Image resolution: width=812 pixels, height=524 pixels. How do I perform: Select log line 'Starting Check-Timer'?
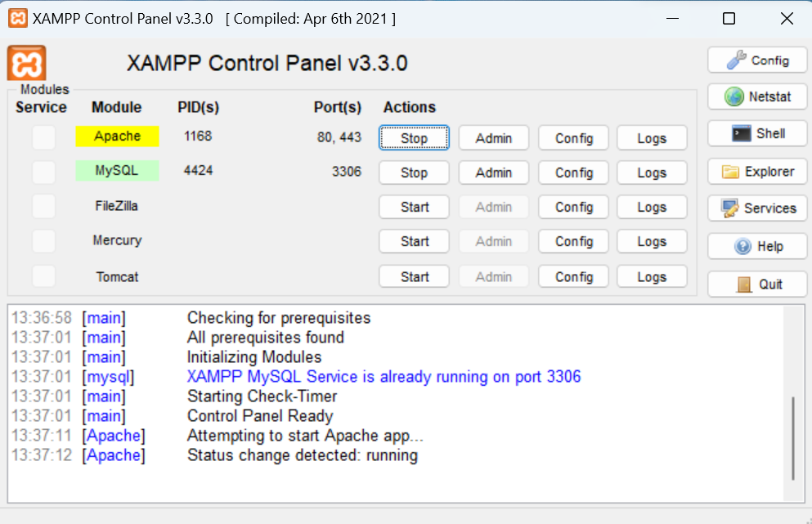coord(262,396)
